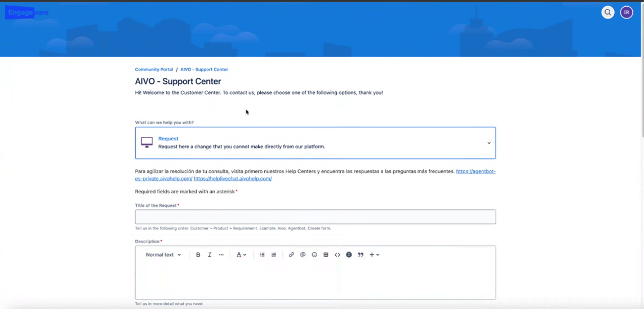
Task: Insert a quote block
Action: (360, 255)
